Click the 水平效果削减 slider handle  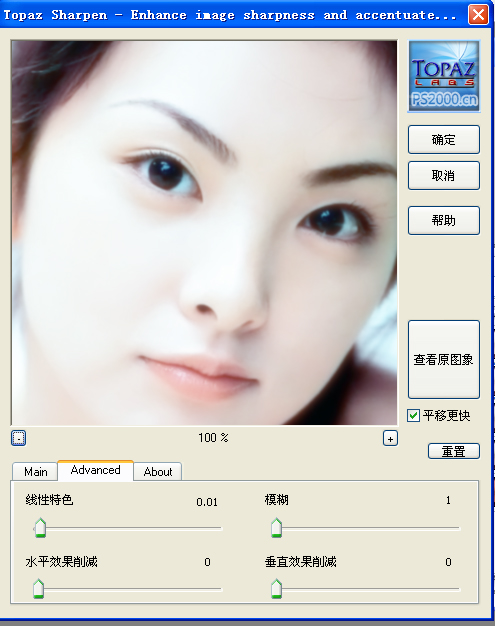(x=39, y=588)
